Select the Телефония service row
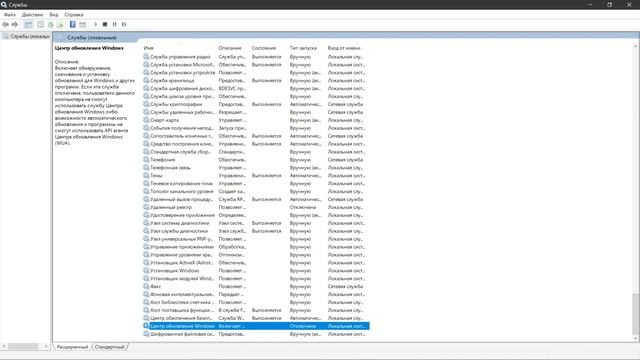This screenshot has width=640, height=360. (x=256, y=160)
